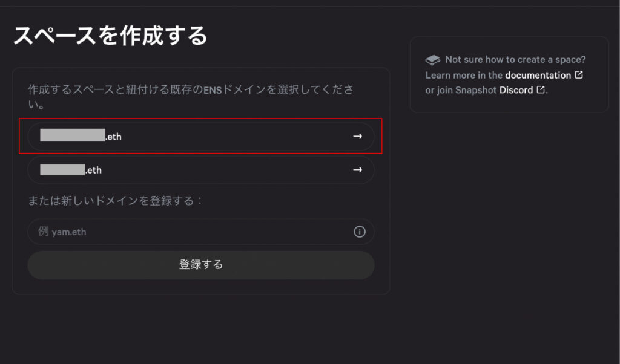Click the 登録する button
620x364 pixels.
pyautogui.click(x=201, y=264)
